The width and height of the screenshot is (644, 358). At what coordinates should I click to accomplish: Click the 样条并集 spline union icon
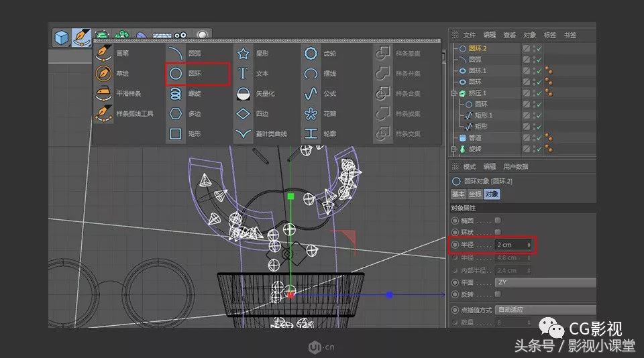(383, 74)
